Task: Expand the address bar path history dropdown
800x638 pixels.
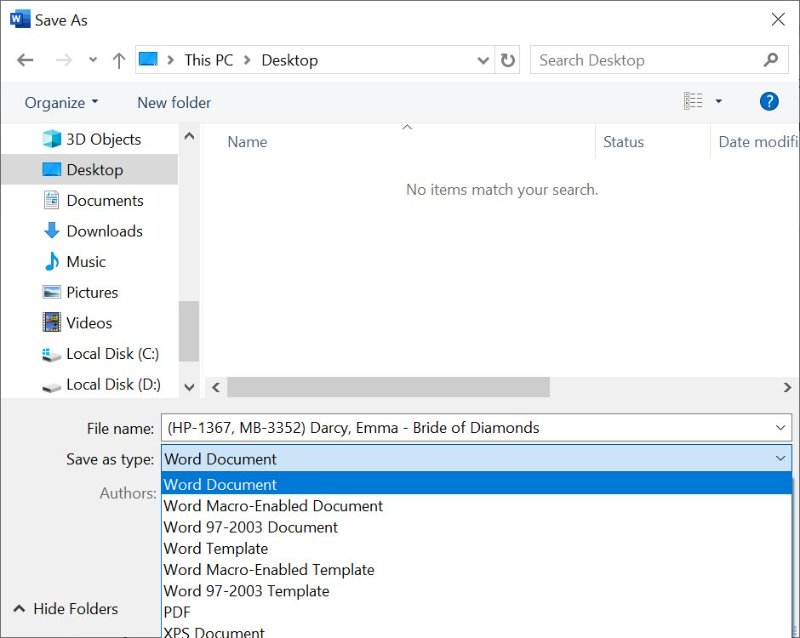Action: (484, 60)
